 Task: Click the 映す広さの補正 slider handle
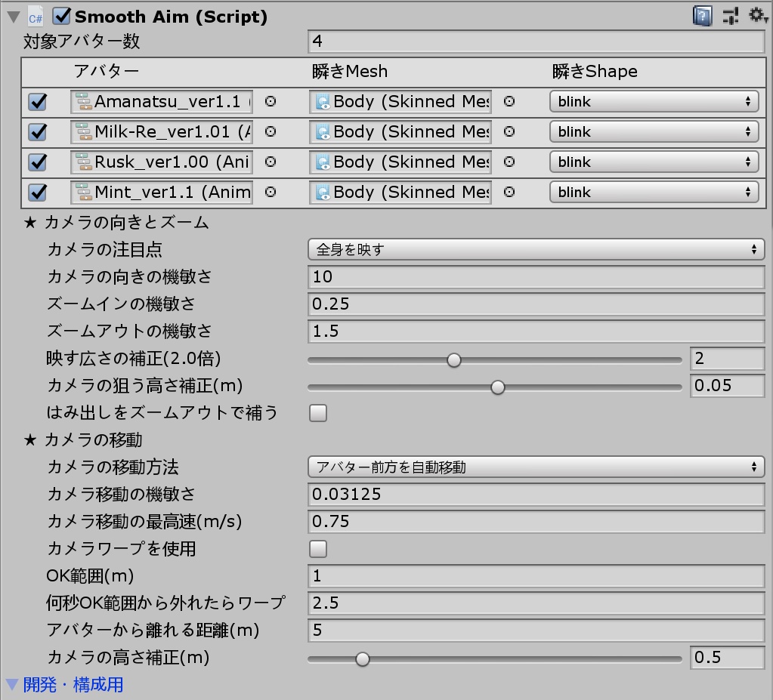[x=453, y=360]
